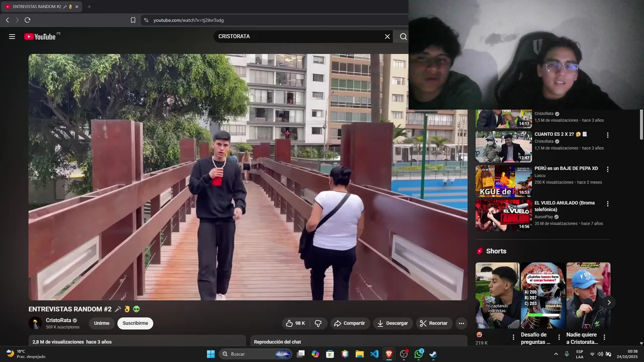Open more actions menu under the video
Screen dimensions: 644x362
(x=461, y=323)
